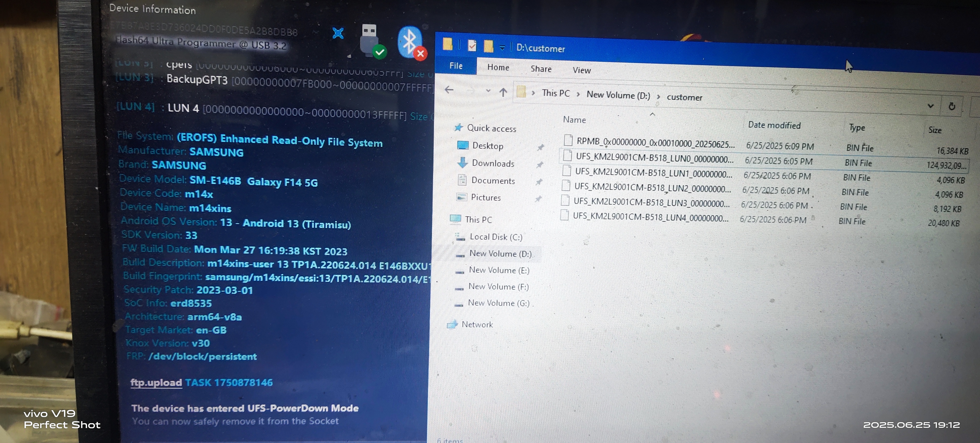This screenshot has width=980, height=443.
Task: Click the ftp.upload link
Action: point(156,382)
